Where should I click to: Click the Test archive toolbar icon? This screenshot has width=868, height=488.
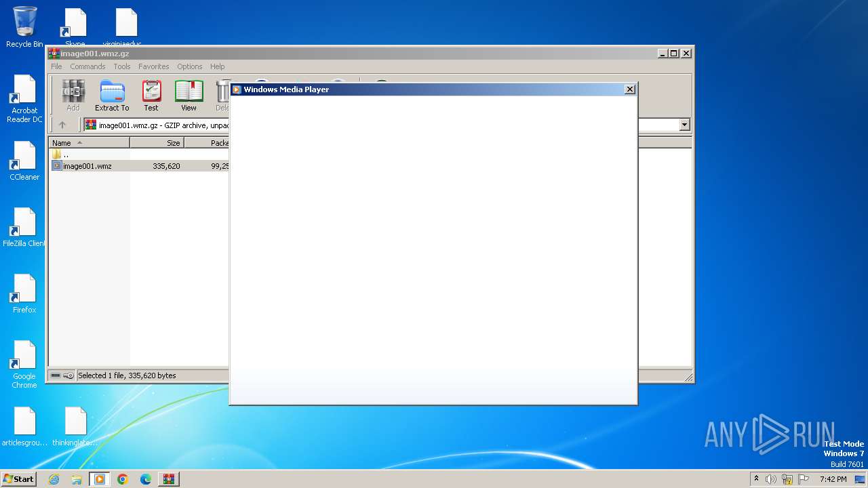pyautogui.click(x=151, y=96)
